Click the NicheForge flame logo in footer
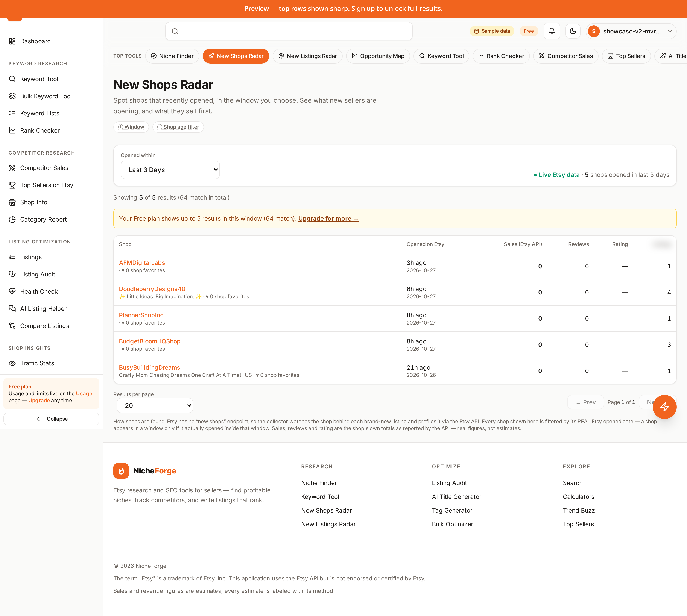 point(121,471)
